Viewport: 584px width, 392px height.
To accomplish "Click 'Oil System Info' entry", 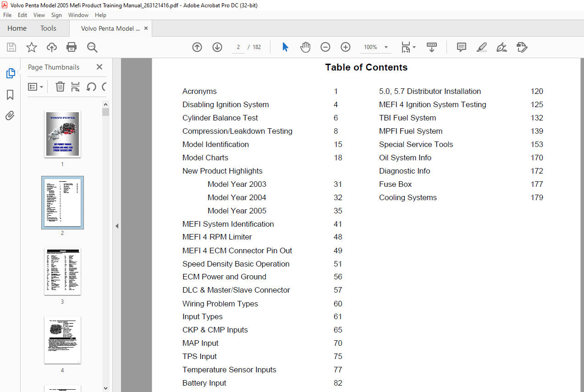I will point(405,158).
